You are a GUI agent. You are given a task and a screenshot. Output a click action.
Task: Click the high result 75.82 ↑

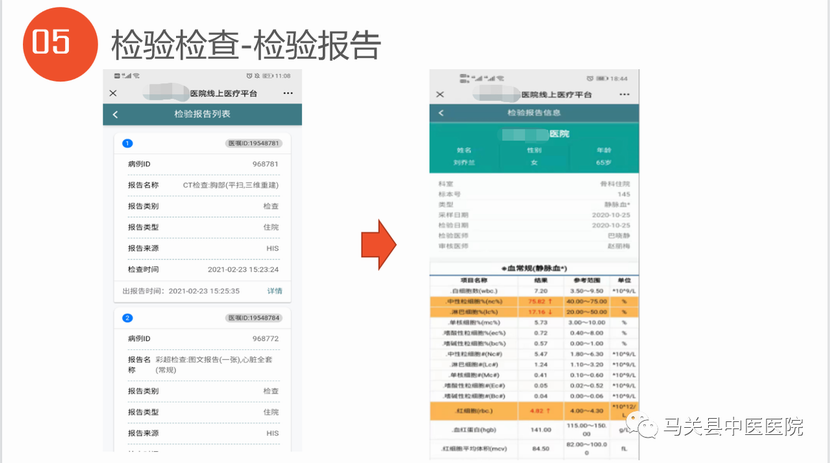point(540,302)
